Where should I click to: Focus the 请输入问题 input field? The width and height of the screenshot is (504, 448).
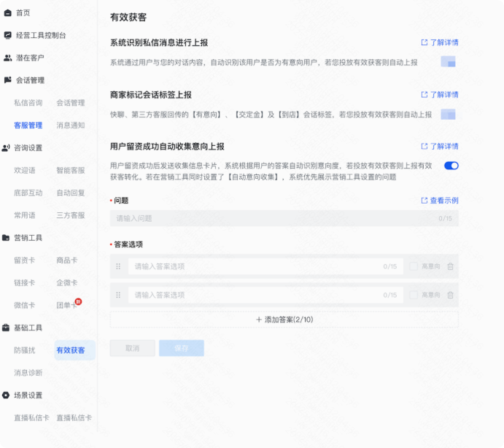(x=284, y=218)
